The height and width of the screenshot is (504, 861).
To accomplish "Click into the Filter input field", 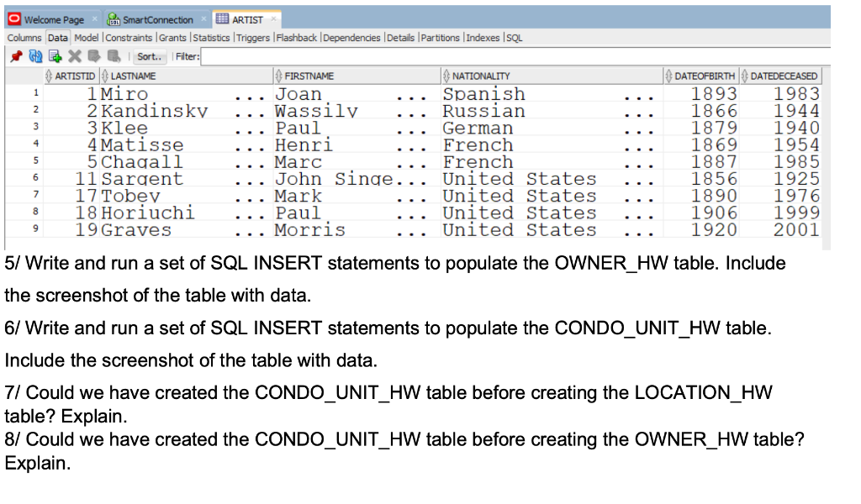I will click(515, 56).
